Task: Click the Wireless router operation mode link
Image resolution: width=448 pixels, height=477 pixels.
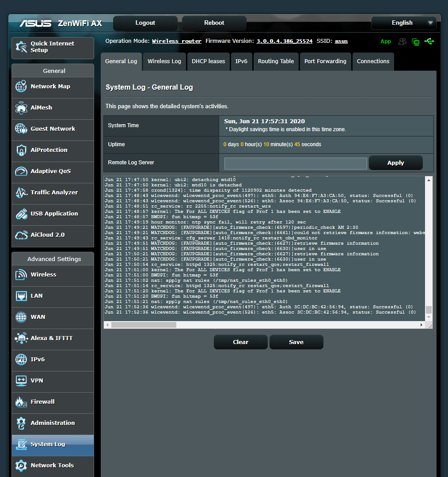Action: coord(177,41)
